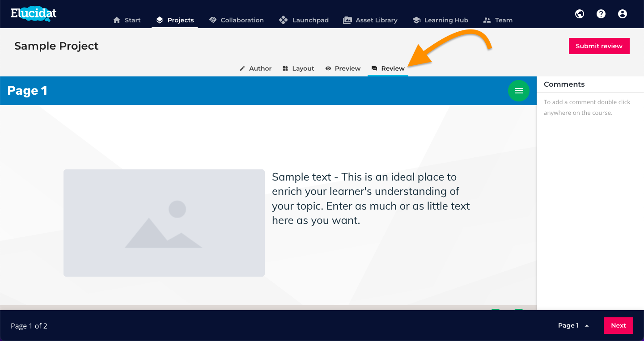
Task: Click the Sample text paragraph
Action: click(371, 198)
